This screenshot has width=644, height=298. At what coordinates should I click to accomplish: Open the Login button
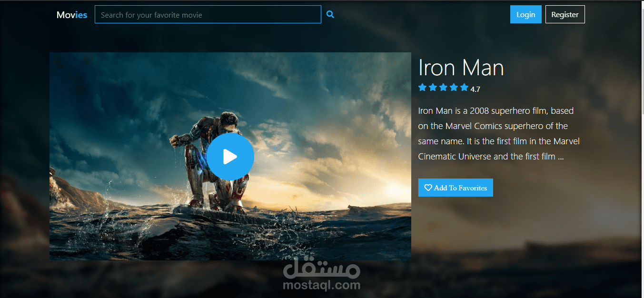[525, 14]
